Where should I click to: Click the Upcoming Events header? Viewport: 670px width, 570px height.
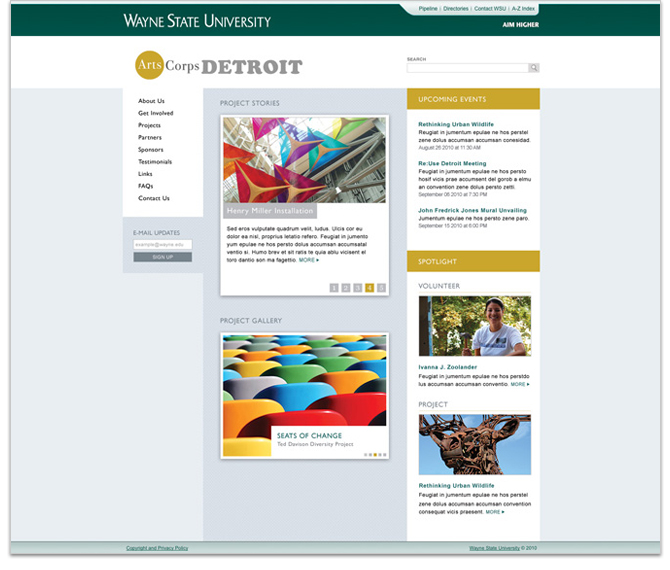pyautogui.click(x=473, y=99)
